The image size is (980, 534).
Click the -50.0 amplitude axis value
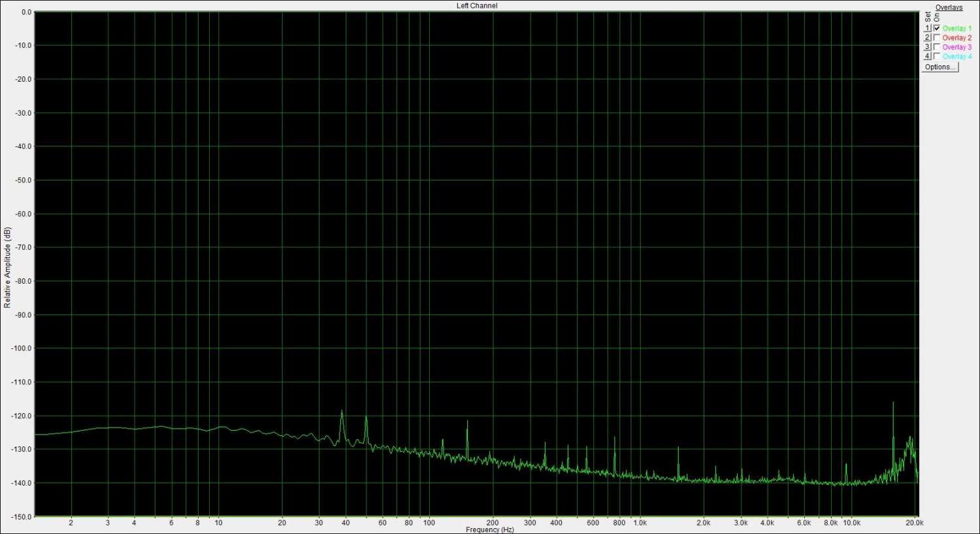[x=23, y=180]
